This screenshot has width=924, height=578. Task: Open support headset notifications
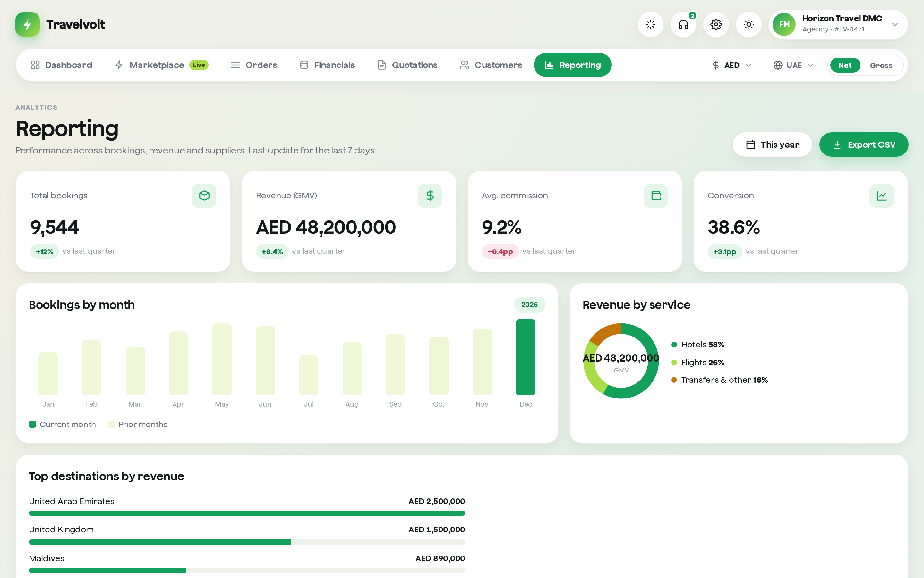683,24
